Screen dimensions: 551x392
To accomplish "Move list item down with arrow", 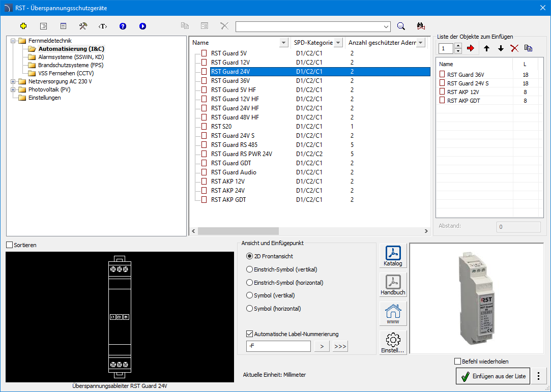I will pos(501,48).
